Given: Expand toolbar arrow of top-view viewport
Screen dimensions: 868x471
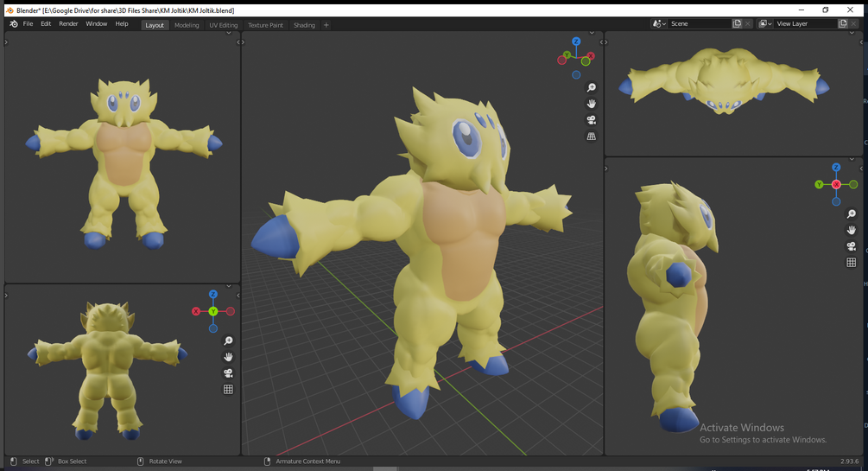Looking at the screenshot, I should pyautogui.click(x=606, y=42).
